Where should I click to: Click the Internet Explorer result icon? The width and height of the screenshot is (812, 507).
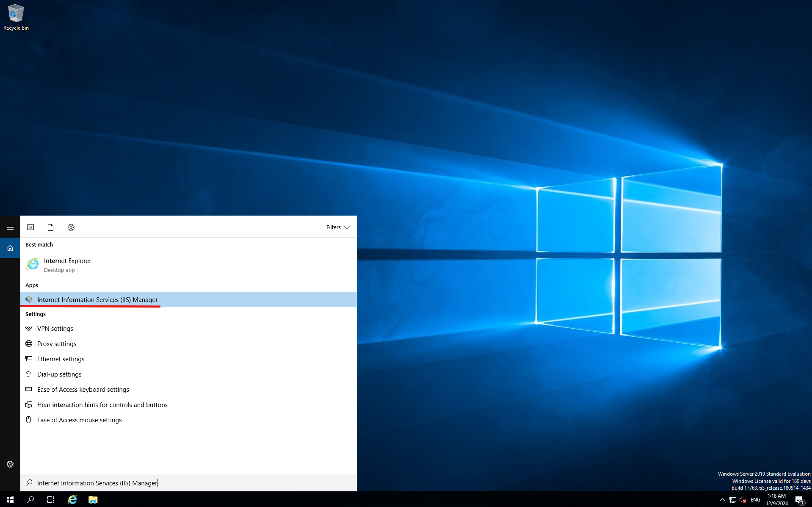point(33,264)
